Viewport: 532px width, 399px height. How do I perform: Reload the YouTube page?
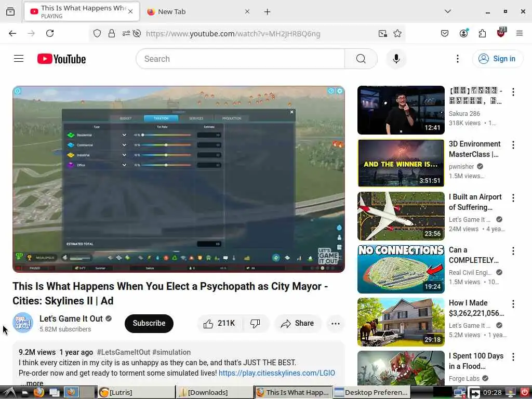pyautogui.click(x=50, y=33)
